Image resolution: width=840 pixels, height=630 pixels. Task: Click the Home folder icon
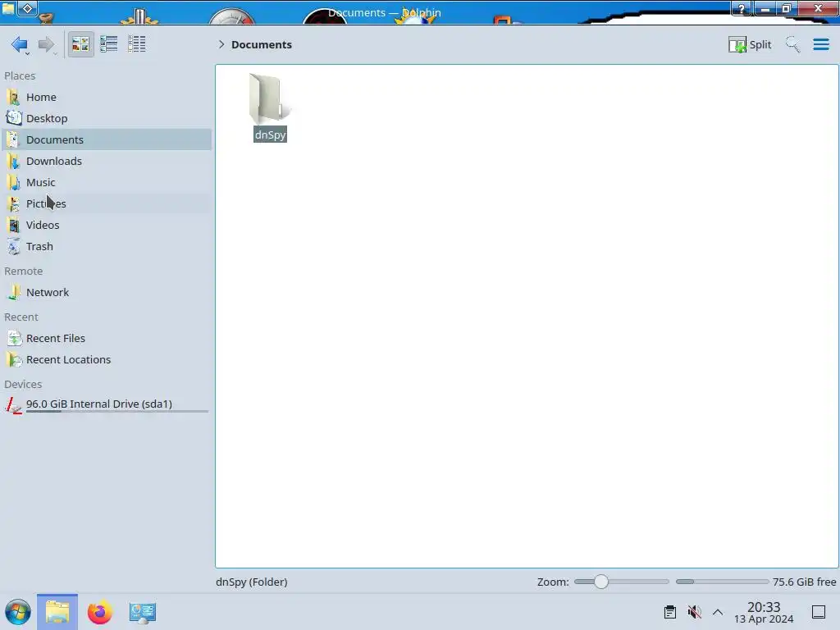(14, 97)
